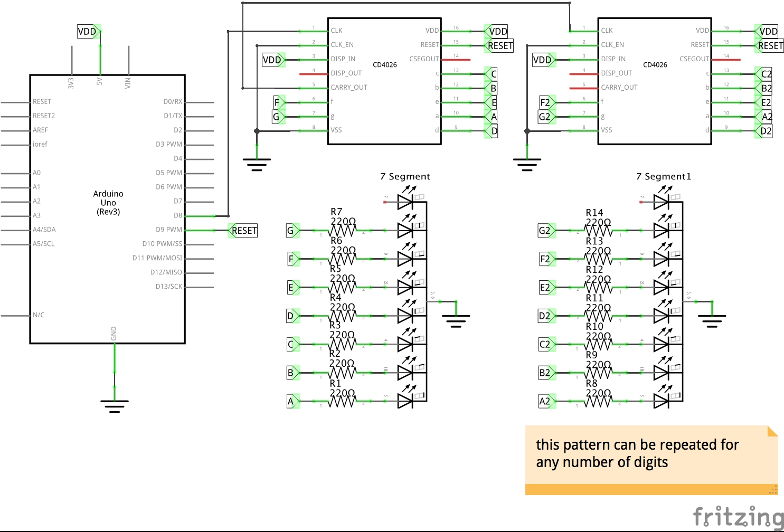This screenshot has height=532, width=784.
Task: Click Arduino 'A4/SDA' pin label
Action: pos(44,230)
